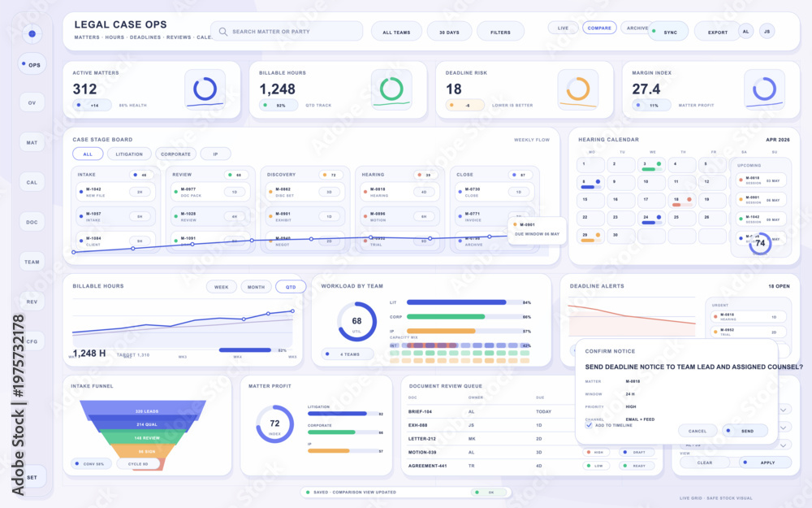
Task: Click the AL user avatar
Action: click(x=745, y=31)
